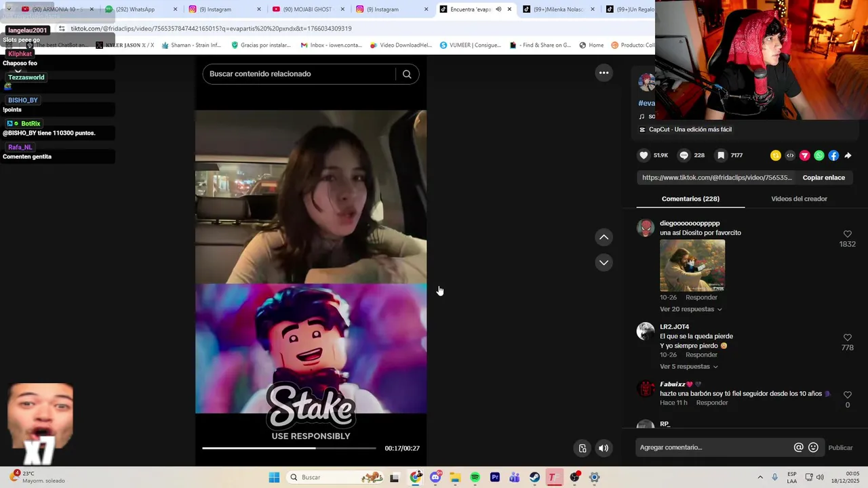This screenshot has width=868, height=488.
Task: Reply to diegooooooopppp's comment
Action: [x=701, y=298]
